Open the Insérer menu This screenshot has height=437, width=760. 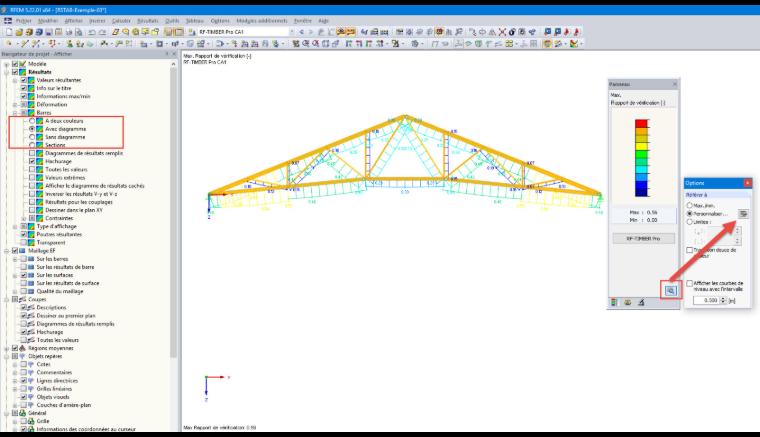pos(97,21)
